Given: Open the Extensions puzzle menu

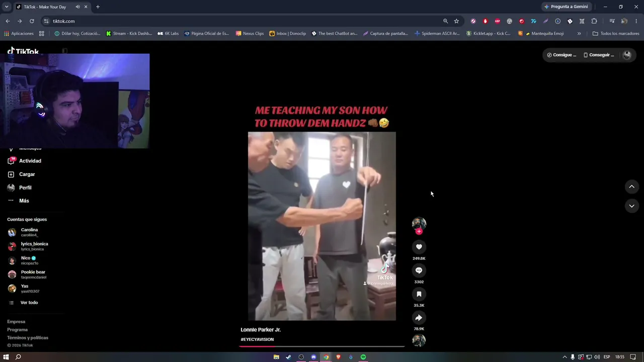Looking at the screenshot, I should click(594, 21).
